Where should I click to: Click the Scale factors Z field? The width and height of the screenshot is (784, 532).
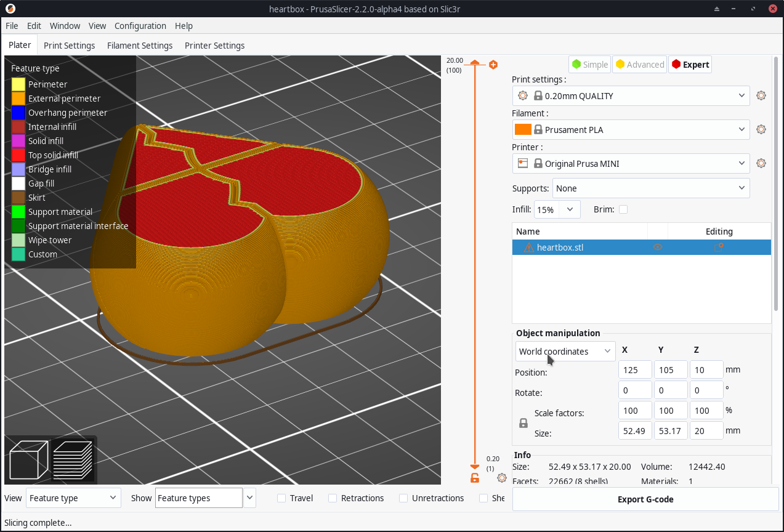706,410
